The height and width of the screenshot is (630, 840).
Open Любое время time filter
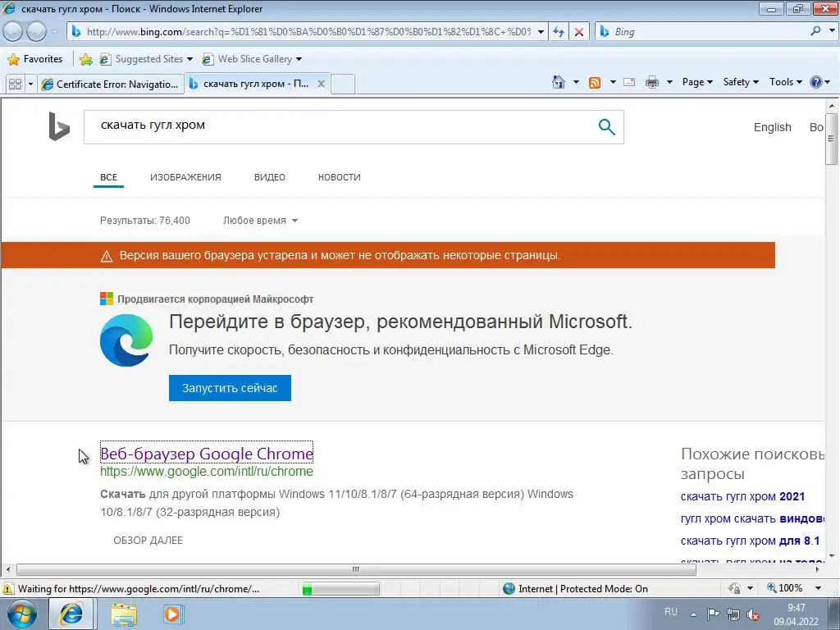(x=260, y=220)
